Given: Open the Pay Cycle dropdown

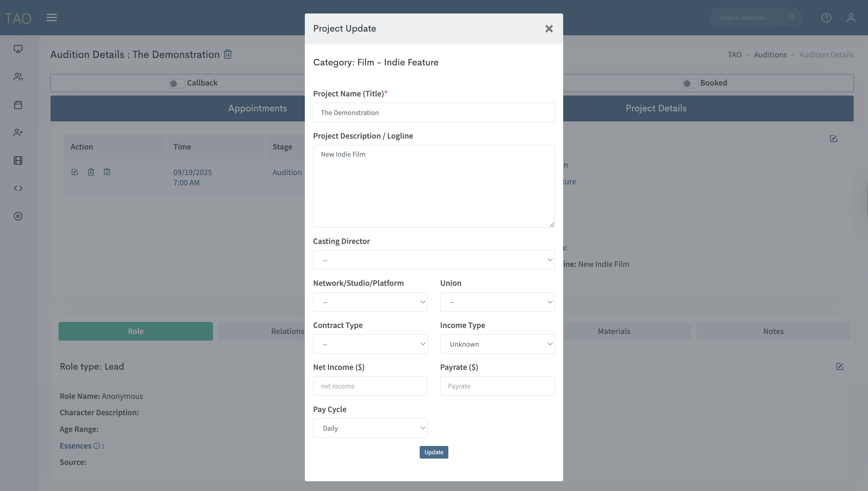Looking at the screenshot, I should (x=370, y=428).
